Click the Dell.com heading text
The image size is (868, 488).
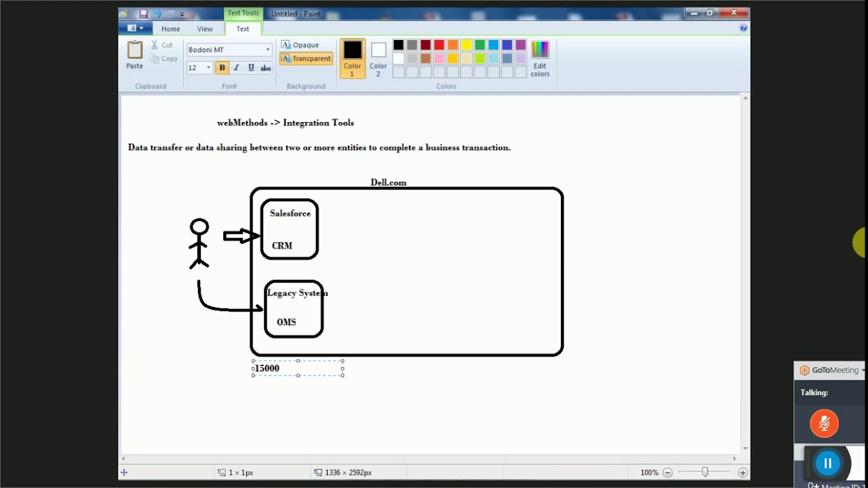click(389, 182)
